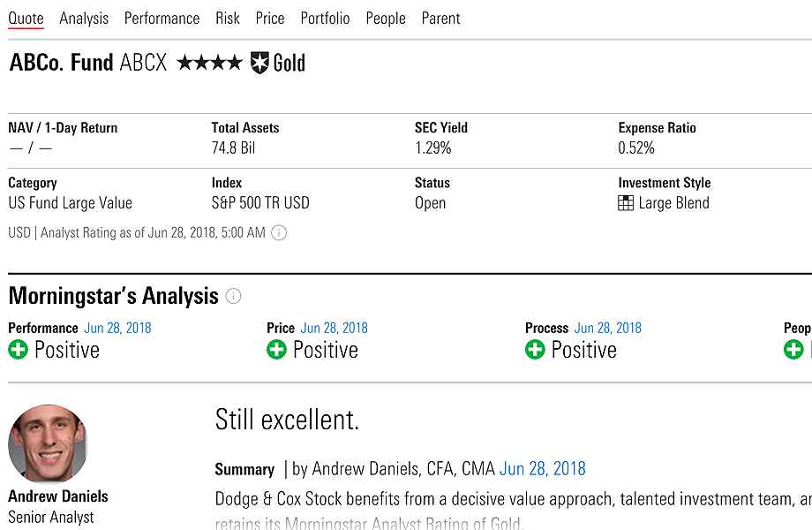Click the green plus icon for Price
This screenshot has height=530, width=812.
coord(276,350)
